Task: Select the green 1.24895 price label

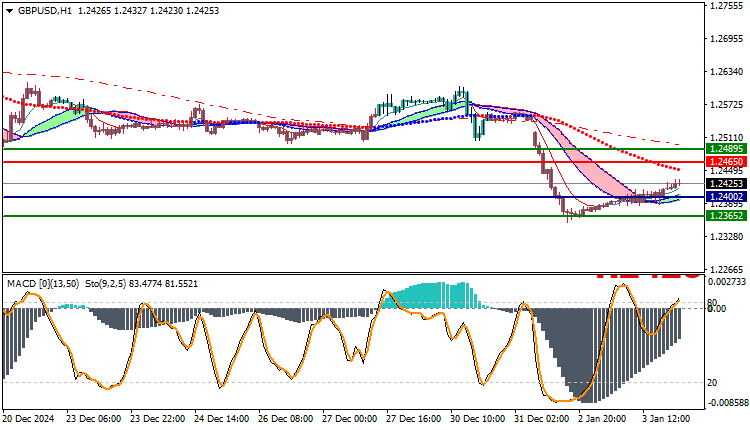Action: (x=726, y=149)
